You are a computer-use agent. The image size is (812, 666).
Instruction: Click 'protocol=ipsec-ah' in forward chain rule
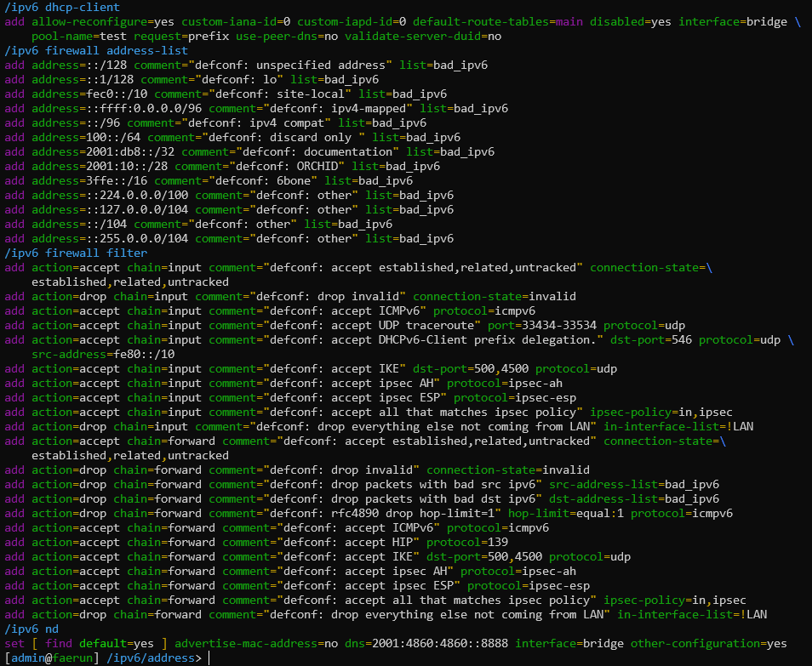(518, 572)
